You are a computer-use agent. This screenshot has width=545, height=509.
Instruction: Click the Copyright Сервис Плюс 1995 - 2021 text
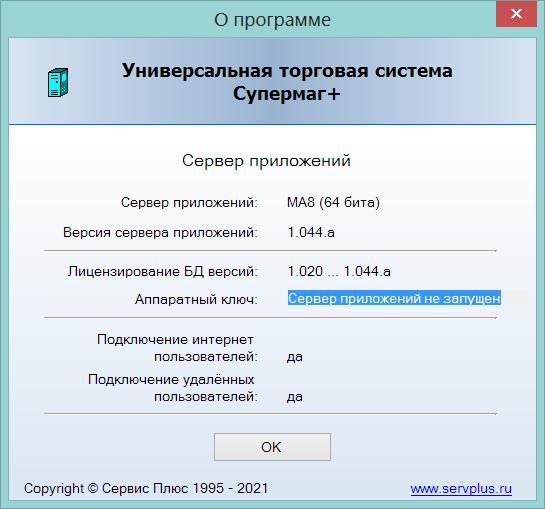pyautogui.click(x=146, y=488)
